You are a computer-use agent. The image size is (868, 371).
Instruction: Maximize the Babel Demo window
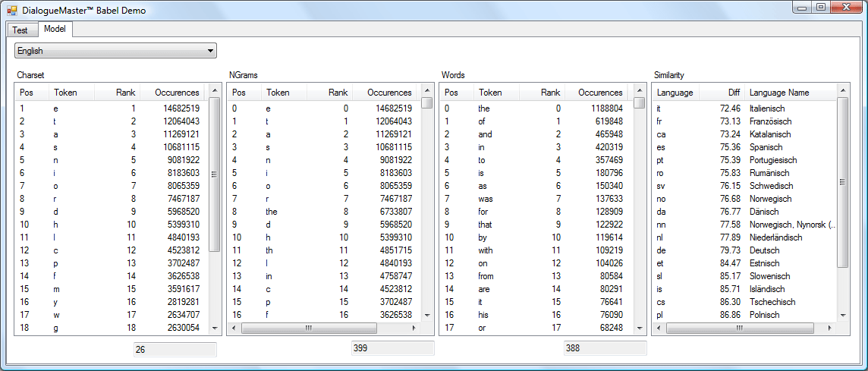[821, 7]
